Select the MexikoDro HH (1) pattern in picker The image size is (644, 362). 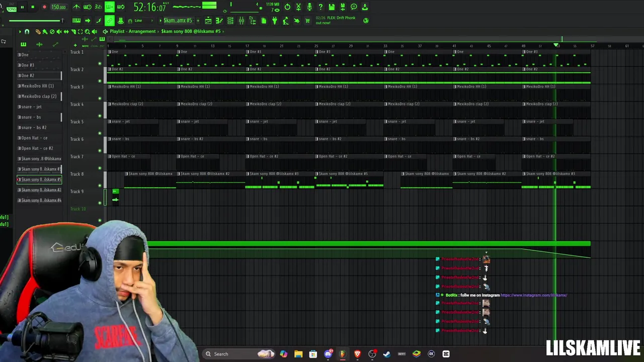[x=39, y=86]
